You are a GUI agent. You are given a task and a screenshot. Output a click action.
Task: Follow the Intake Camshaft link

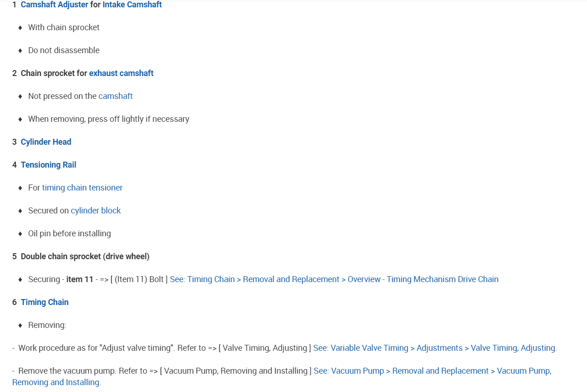[x=132, y=5]
